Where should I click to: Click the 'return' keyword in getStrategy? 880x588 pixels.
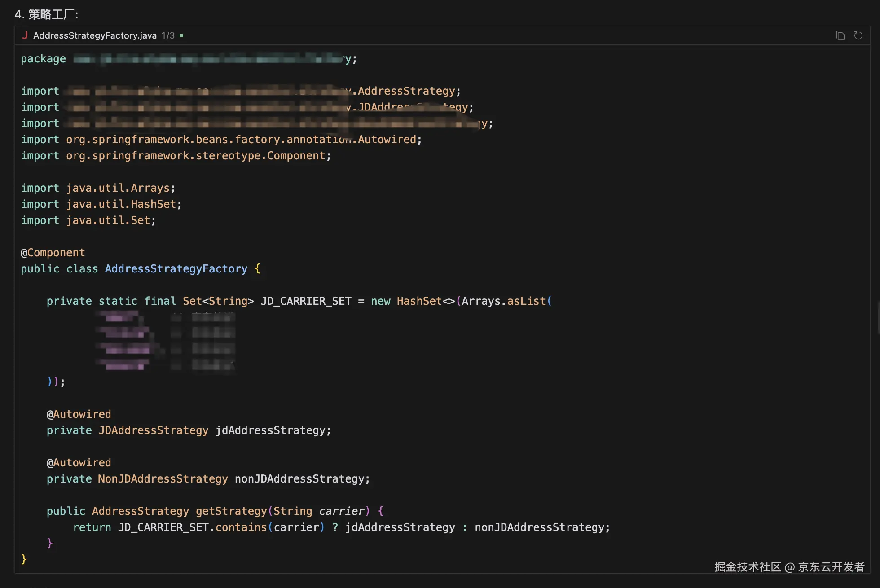[x=92, y=527]
